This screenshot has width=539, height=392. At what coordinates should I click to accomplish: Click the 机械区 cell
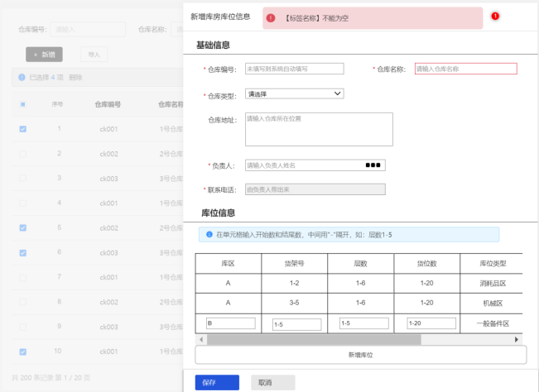pyautogui.click(x=493, y=303)
